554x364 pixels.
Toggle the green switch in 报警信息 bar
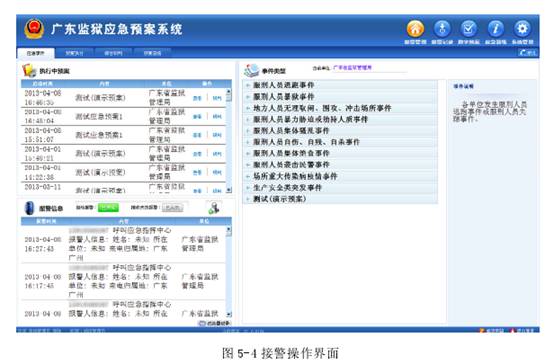tap(108, 207)
